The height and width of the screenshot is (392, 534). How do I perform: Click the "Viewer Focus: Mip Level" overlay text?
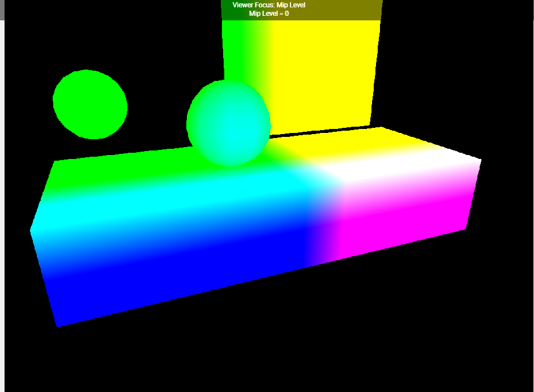tap(269, 5)
